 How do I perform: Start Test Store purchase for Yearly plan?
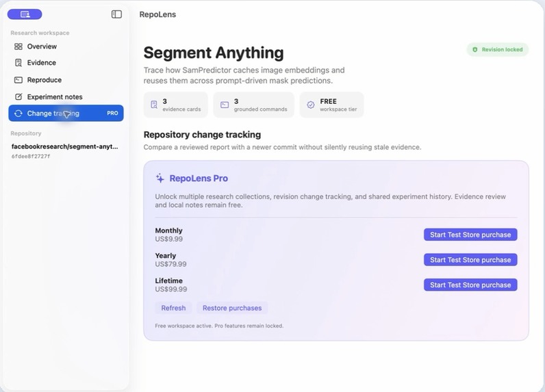click(470, 260)
